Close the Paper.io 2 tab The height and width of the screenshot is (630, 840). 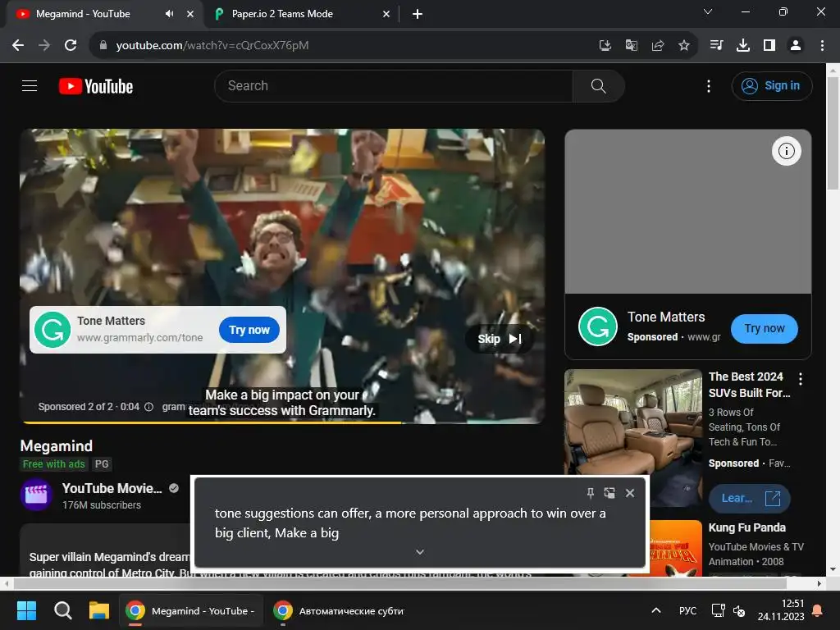click(386, 14)
